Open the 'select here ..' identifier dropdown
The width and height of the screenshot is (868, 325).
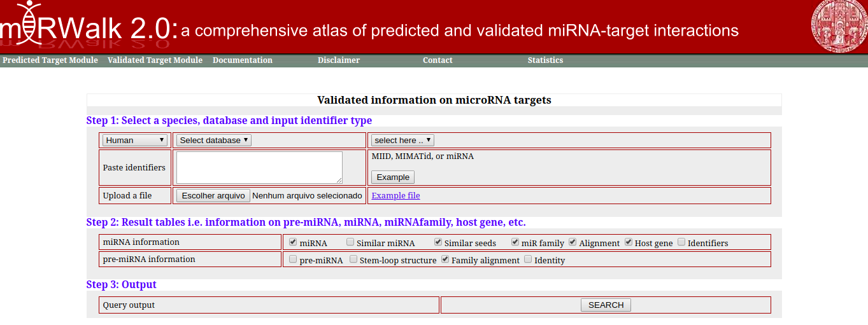pos(402,140)
